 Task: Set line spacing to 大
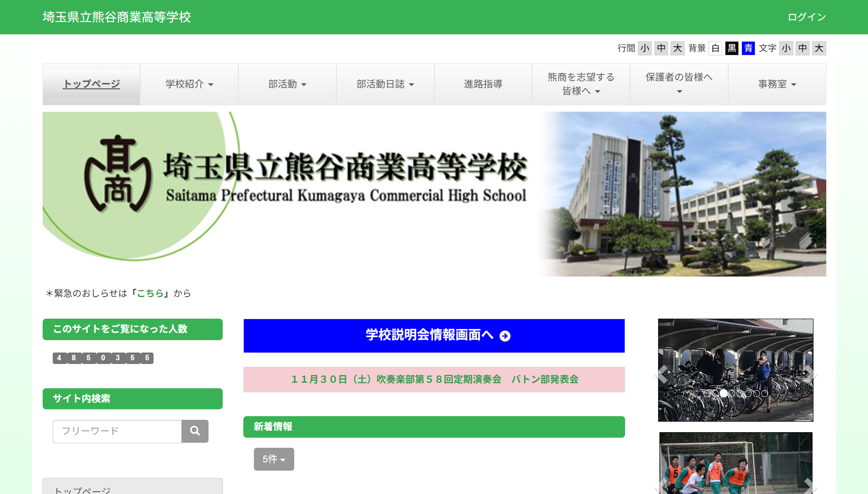pyautogui.click(x=678, y=49)
